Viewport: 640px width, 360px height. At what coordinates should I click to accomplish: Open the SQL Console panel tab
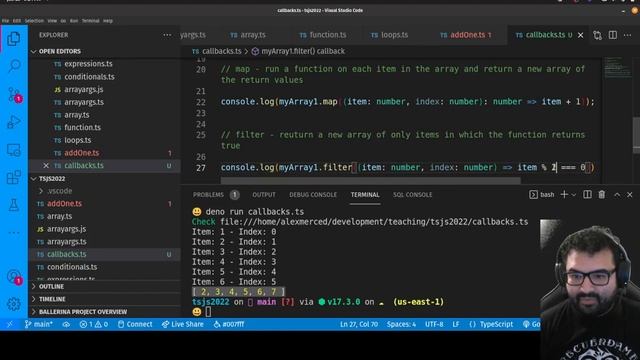(412, 195)
